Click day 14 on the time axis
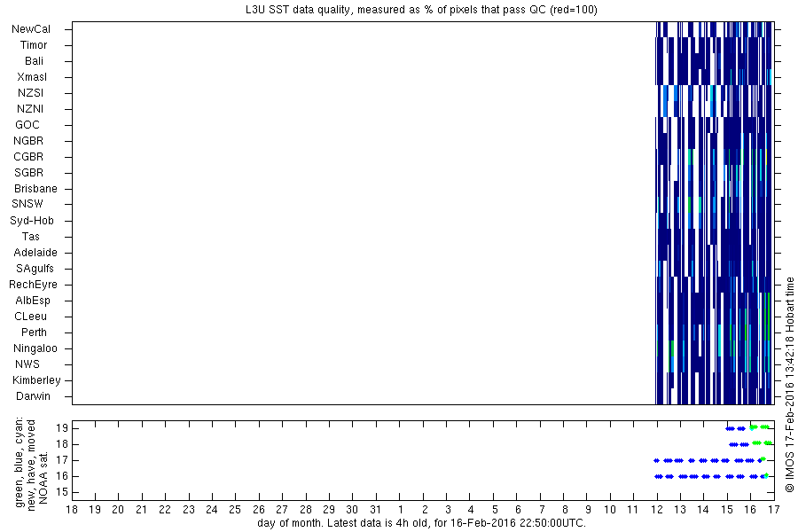The height and width of the screenshot is (532, 798). (703, 510)
